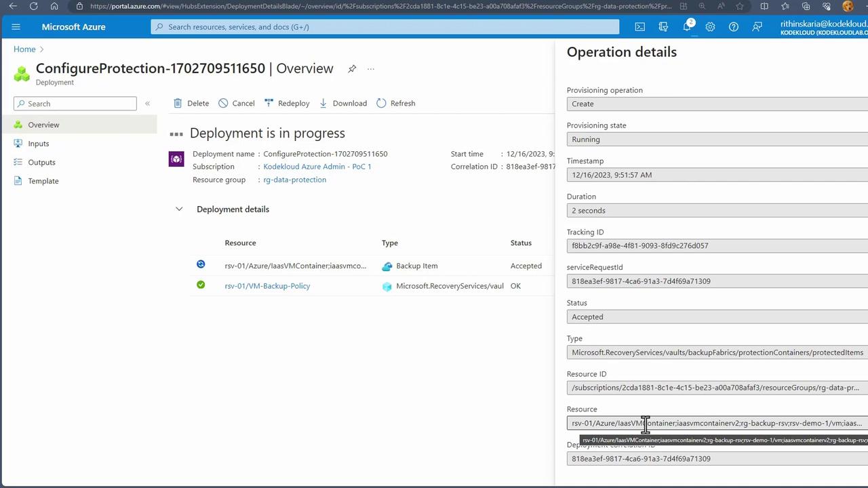This screenshot has width=868, height=488.
Task: Go back with the browser back arrow
Action: (x=13, y=7)
